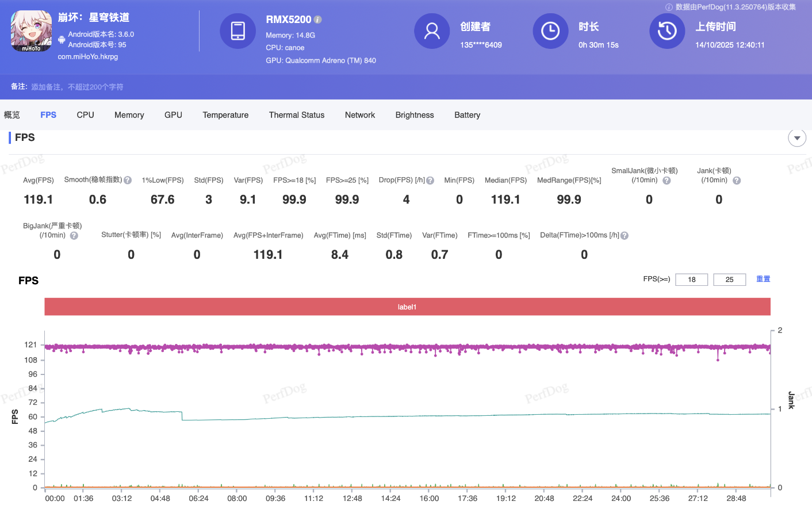The image size is (812, 505).
Task: Open the Memory tab
Action: pyautogui.click(x=129, y=115)
